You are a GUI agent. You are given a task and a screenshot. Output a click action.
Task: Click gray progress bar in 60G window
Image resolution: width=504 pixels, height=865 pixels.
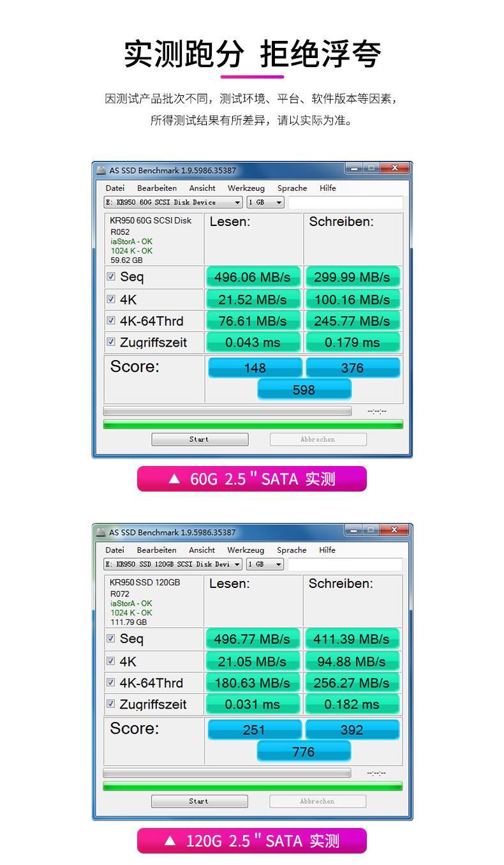(227, 411)
